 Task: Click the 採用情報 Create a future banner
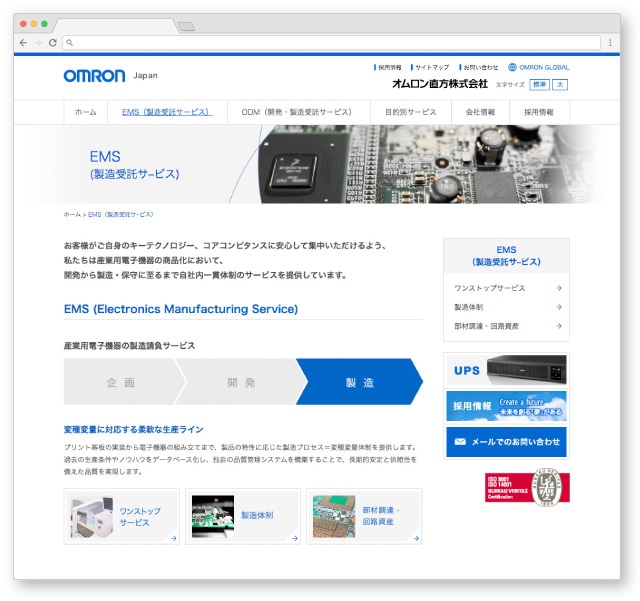[506, 406]
